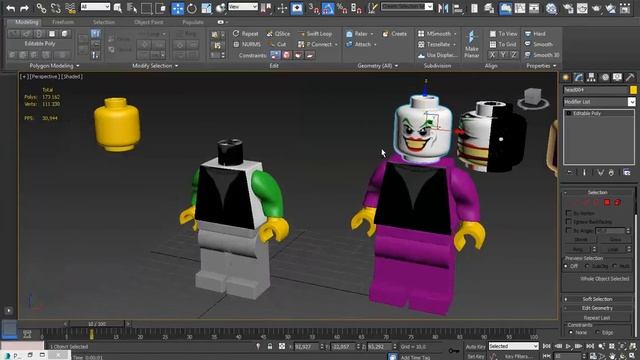Image resolution: width=640 pixels, height=360 pixels.
Task: Activate the Select Object tool
Action: coord(118,8)
